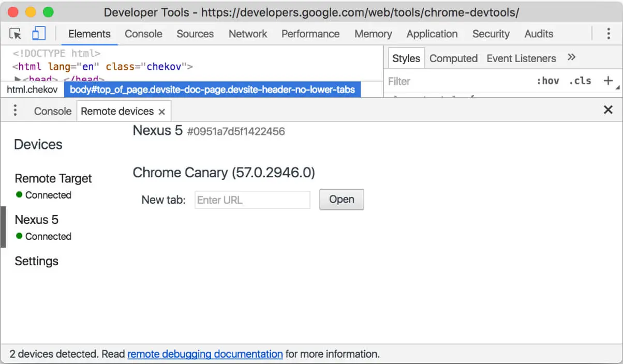Close the Remote devices tab
This screenshot has height=364, width=623.
(162, 112)
